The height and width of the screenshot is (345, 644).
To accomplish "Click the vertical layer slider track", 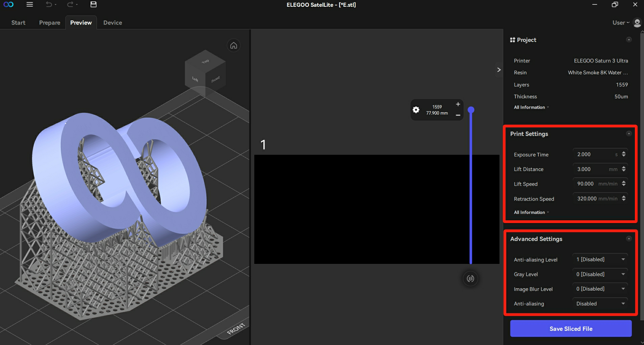I will [x=471, y=188].
